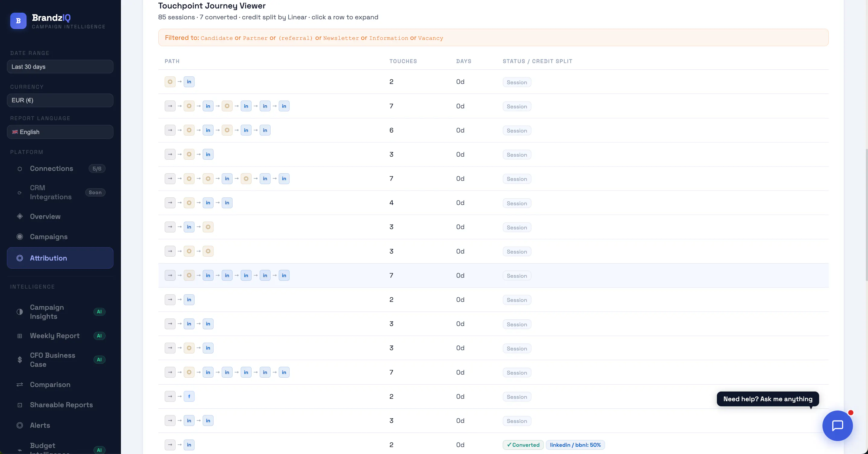Click the Facebook touchpoint icon
The width and height of the screenshot is (868, 454).
point(189,396)
